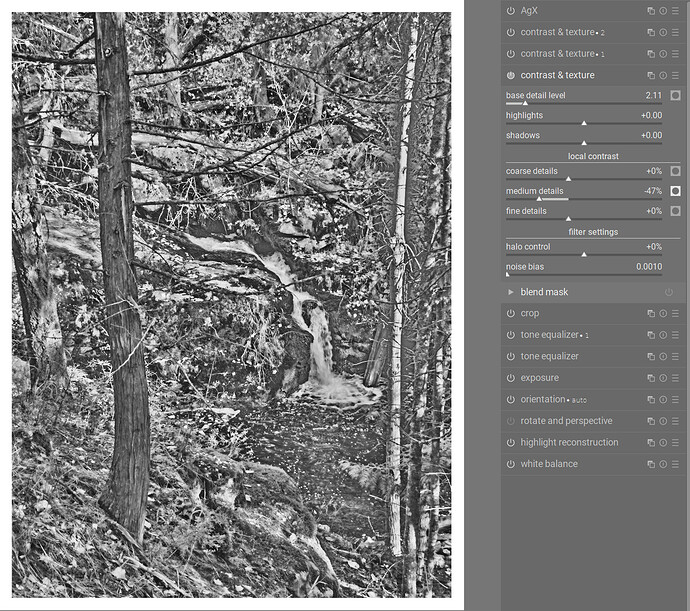Expand the crop module panel
690x611 pixels.
pos(530,313)
